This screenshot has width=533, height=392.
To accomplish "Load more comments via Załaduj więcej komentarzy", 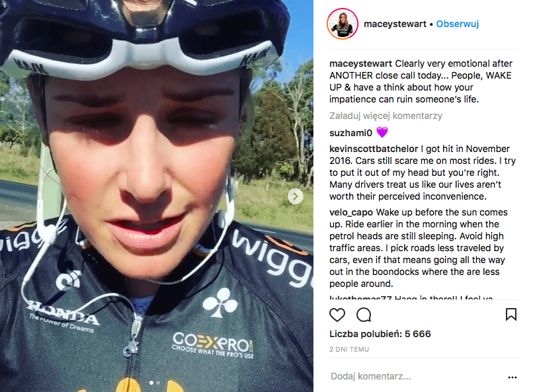I will point(386,116).
